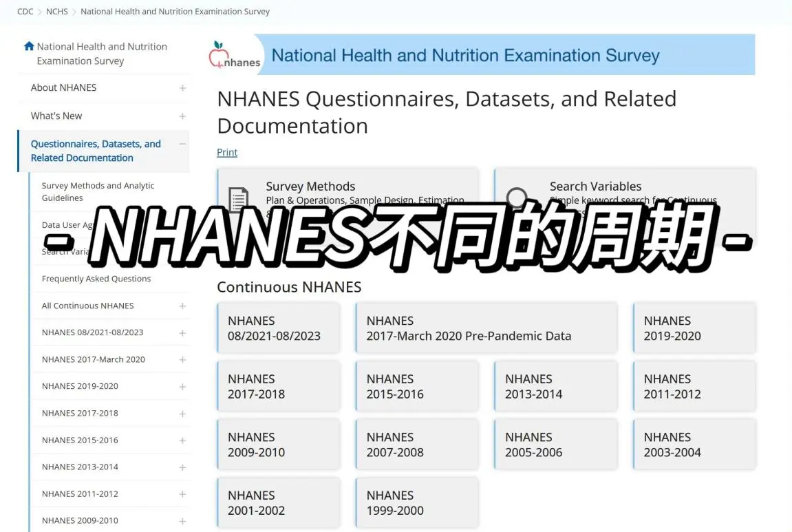Screen dimensions: 792x532
Task: Open All Continuous NHANES sidebar item
Action: tap(88, 306)
